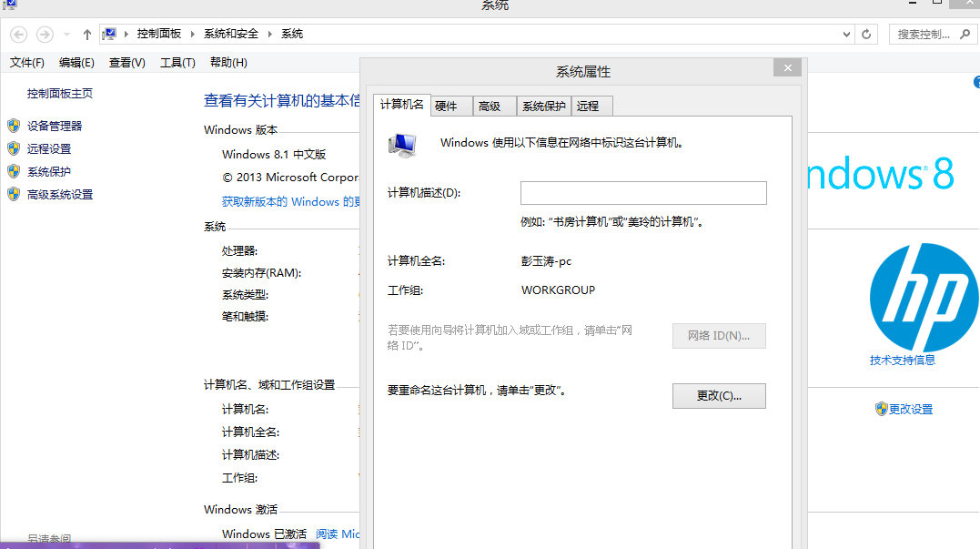Click the Windows 8 logo text
980x549 pixels.
coord(881,174)
